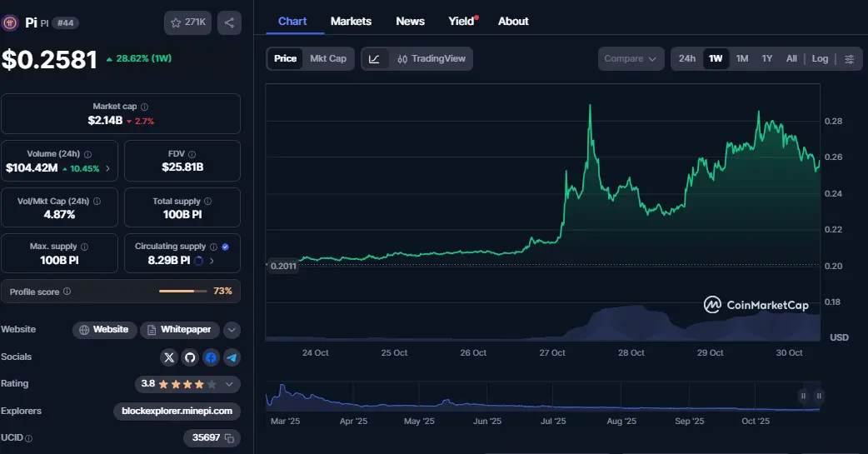Open the Whitepaper link
This screenshot has height=454, width=868.
coord(179,330)
